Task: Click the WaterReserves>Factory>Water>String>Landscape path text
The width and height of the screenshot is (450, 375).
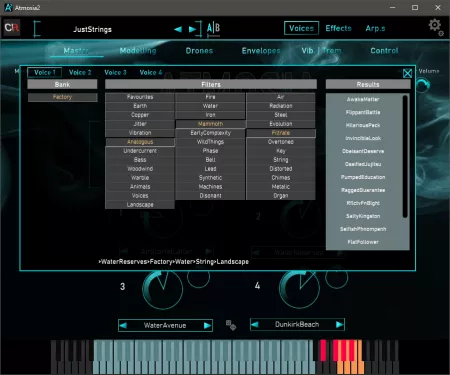Action: 174,262
